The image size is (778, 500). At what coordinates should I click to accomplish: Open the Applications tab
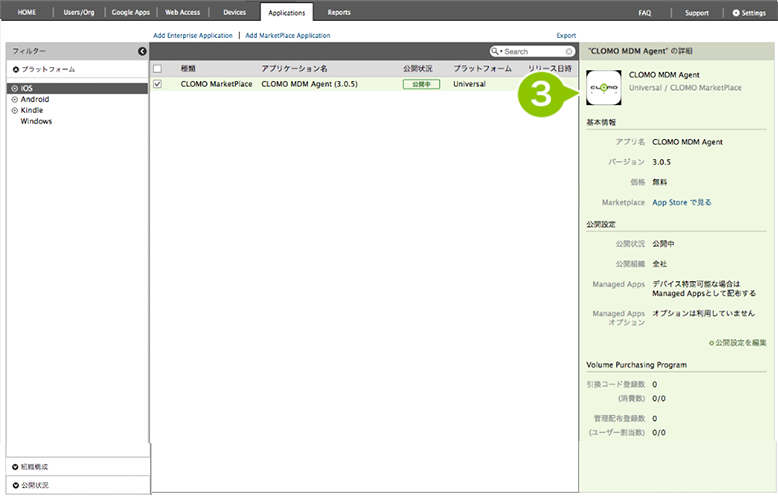coord(286,12)
